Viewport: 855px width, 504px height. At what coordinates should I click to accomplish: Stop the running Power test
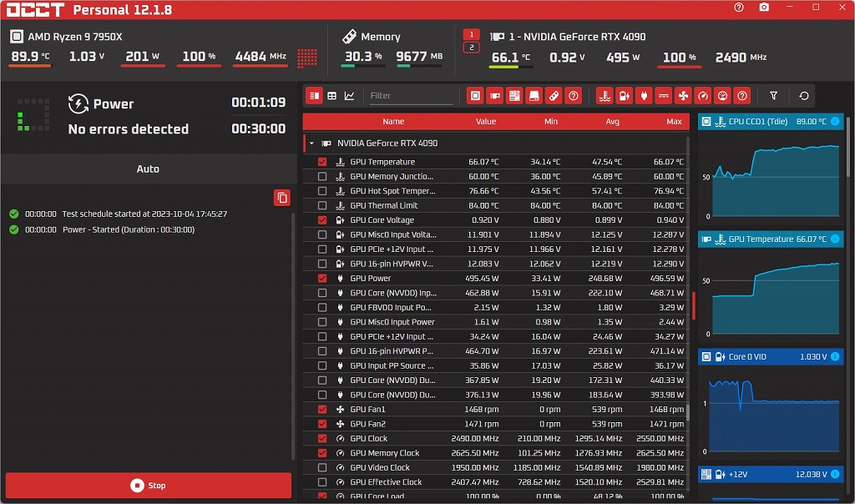[149, 485]
